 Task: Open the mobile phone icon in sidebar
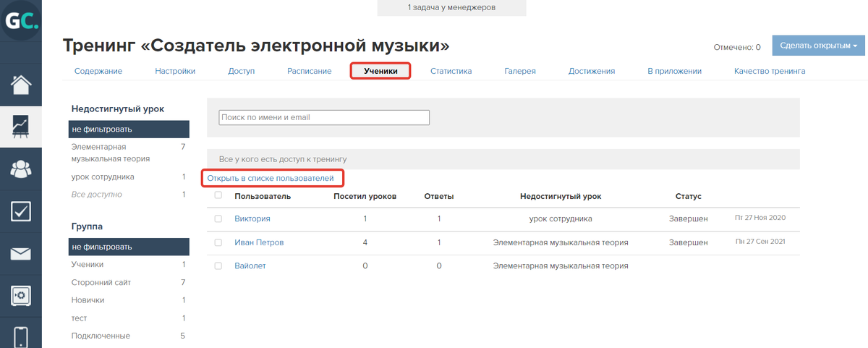pyautogui.click(x=21, y=336)
